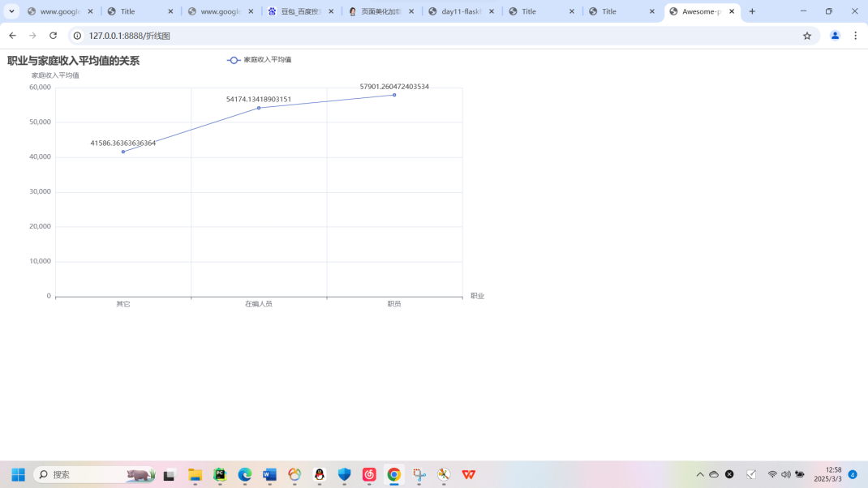The width and height of the screenshot is (868, 488).
Task: Open Microsoft Edge from taskbar
Action: click(245, 475)
